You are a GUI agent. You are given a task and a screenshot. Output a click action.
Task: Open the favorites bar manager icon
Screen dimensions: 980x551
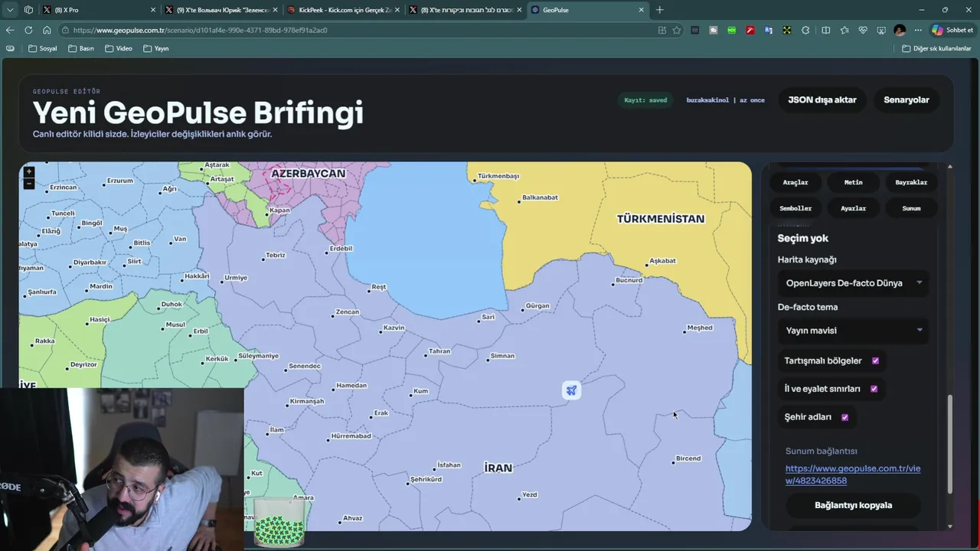[x=10, y=48]
